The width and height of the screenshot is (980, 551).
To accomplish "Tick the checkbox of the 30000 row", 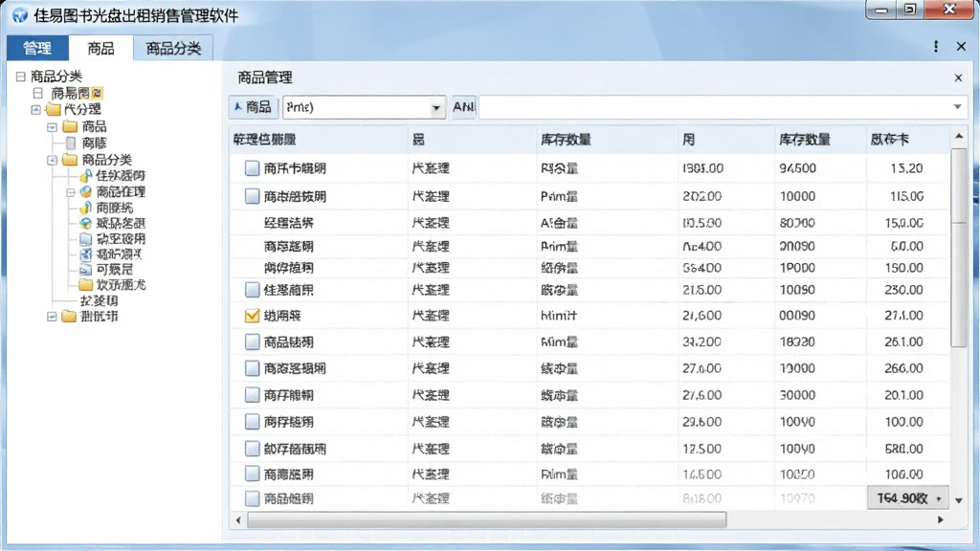I will click(x=252, y=395).
